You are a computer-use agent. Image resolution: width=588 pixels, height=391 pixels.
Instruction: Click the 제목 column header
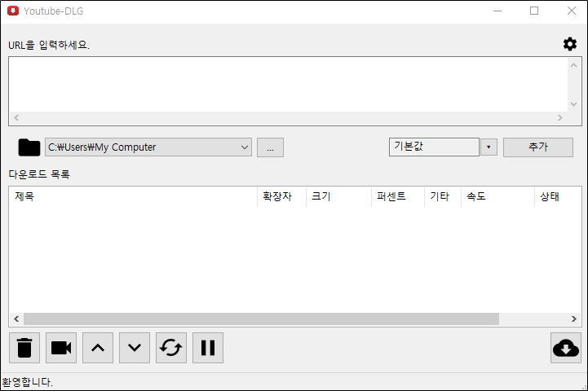pyautogui.click(x=133, y=196)
